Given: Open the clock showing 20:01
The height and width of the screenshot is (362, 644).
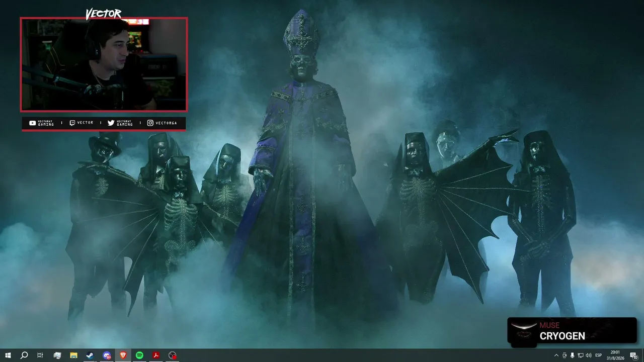Looking at the screenshot, I should 615,355.
